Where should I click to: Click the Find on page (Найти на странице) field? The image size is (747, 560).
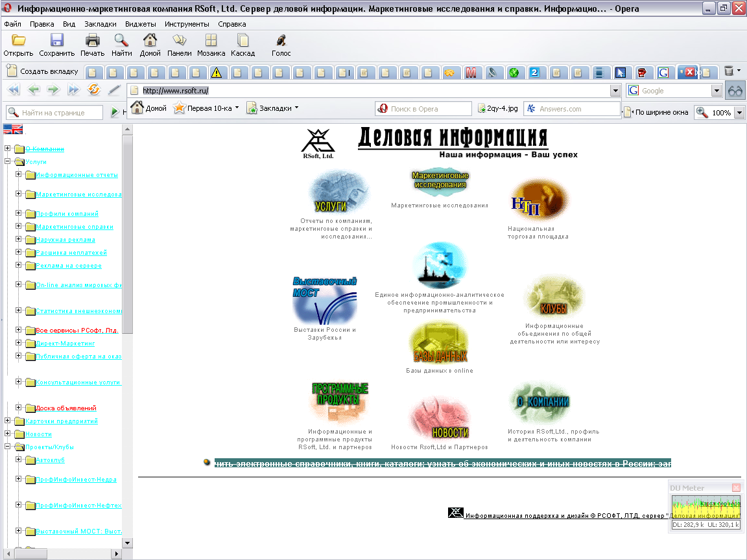point(54,112)
